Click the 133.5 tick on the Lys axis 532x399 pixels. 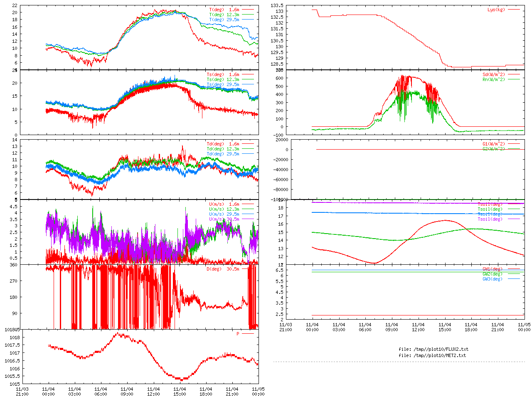(277, 5)
